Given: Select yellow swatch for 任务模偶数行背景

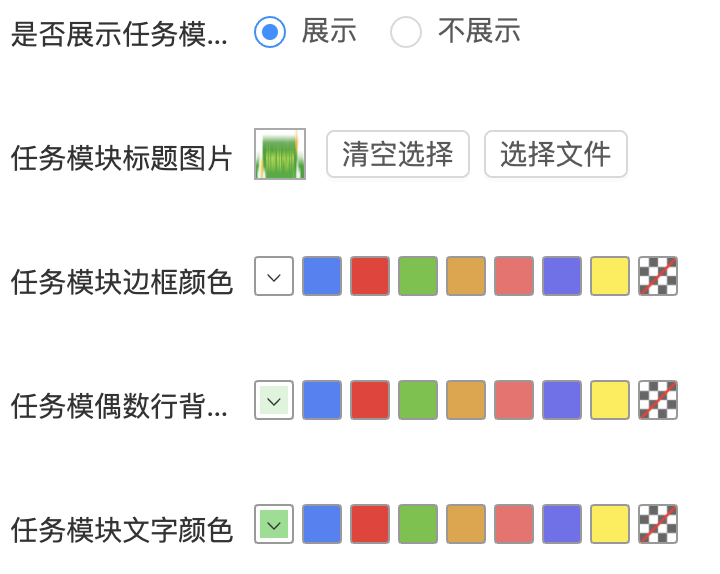Looking at the screenshot, I should pyautogui.click(x=610, y=400).
